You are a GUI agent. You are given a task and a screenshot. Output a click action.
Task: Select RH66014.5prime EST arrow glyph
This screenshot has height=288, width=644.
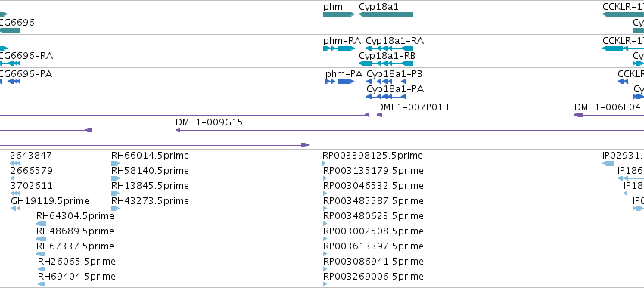[x=116, y=163]
